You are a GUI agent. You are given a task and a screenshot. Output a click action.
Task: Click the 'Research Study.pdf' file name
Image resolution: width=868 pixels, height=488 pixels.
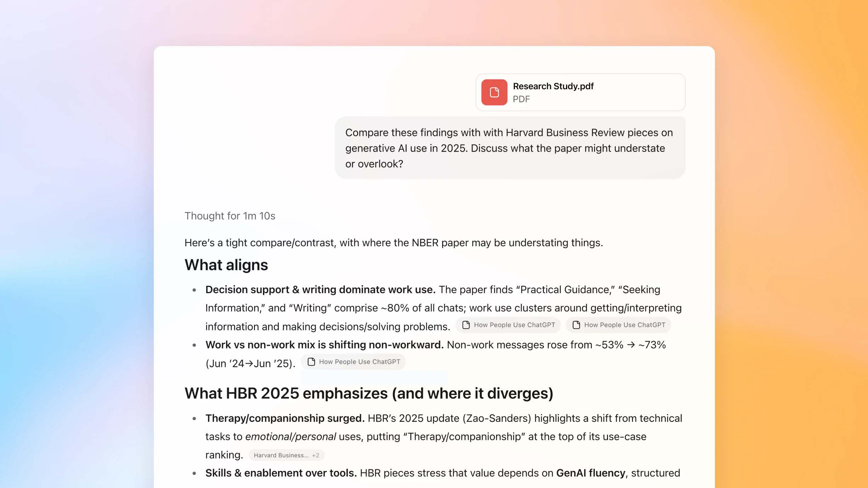[553, 86]
